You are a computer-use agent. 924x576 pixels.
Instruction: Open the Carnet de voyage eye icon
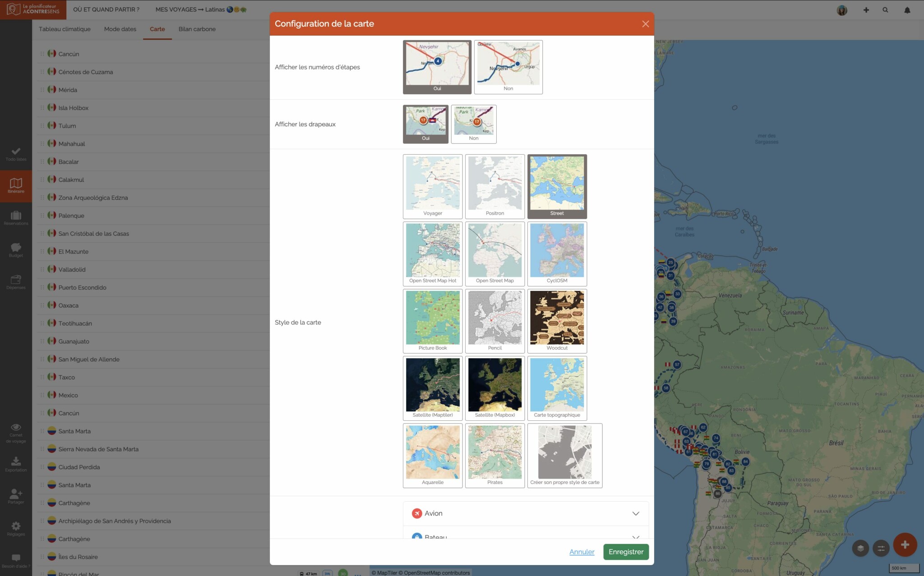[x=16, y=433]
